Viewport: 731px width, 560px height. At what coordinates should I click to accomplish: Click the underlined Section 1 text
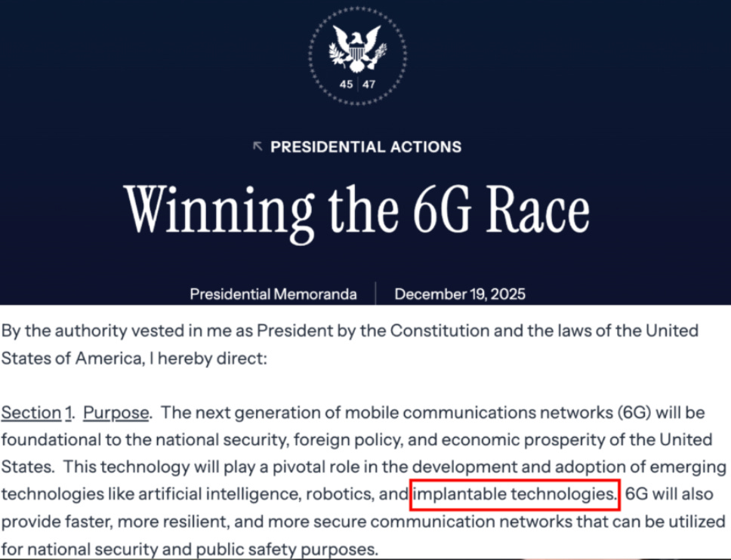pyautogui.click(x=36, y=413)
